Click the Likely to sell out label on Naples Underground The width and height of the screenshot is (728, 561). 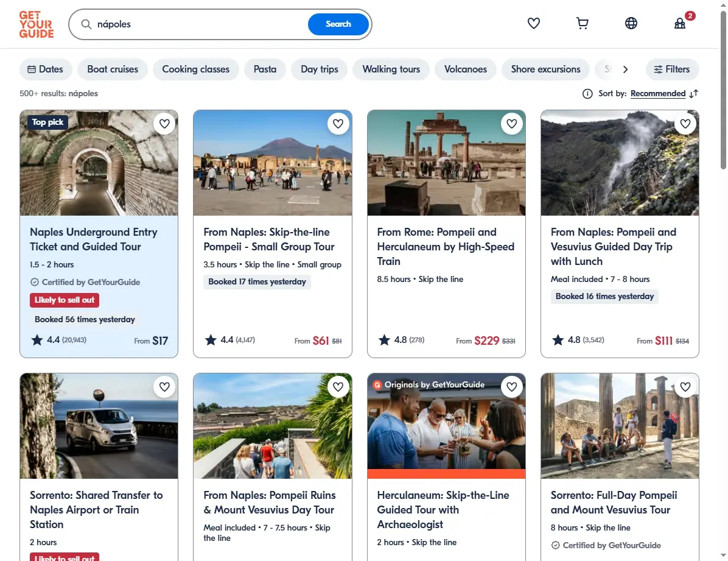point(65,300)
